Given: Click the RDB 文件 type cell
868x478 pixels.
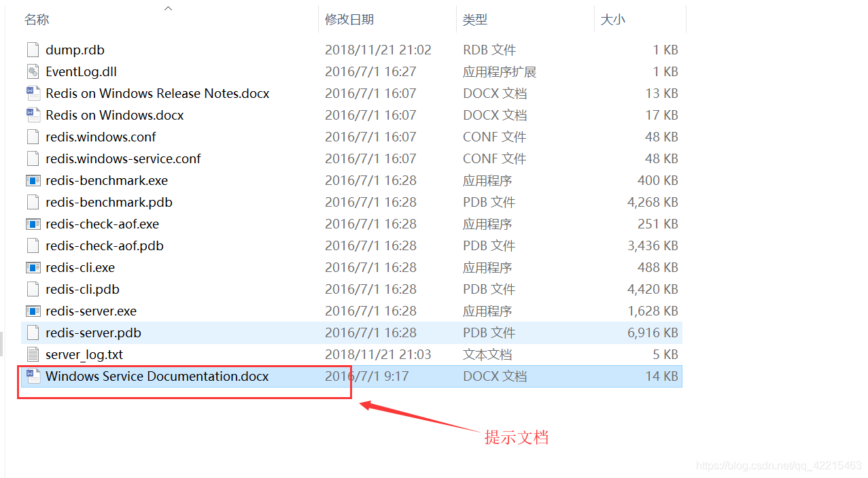Looking at the screenshot, I should [489, 50].
